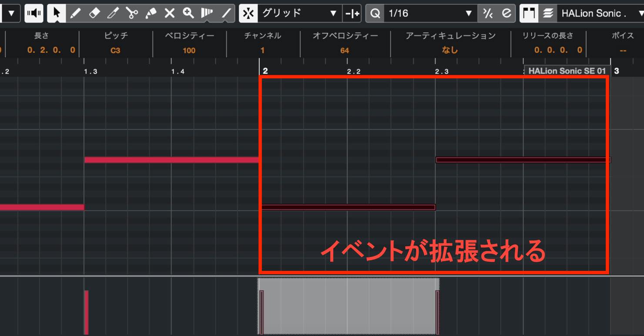Viewport: 644px width, 336px height.
Task: Click ruler position 2.2
Action: 354,71
